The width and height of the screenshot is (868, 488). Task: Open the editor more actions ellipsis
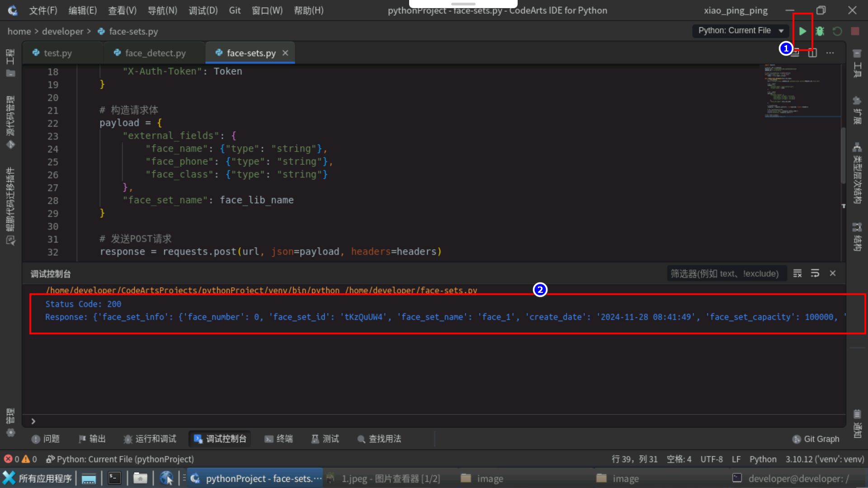(x=830, y=53)
